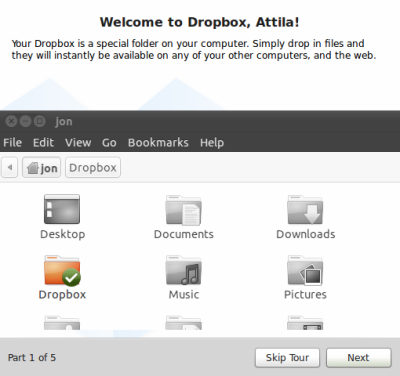This screenshot has width=400, height=376.
Task: Open the Help menu
Action: [x=212, y=143]
